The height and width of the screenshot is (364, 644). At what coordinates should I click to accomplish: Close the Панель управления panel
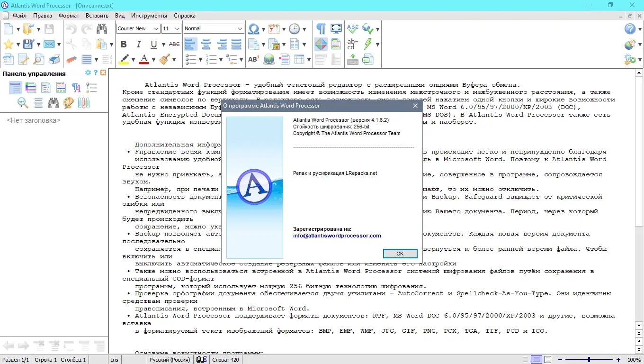pos(103,73)
